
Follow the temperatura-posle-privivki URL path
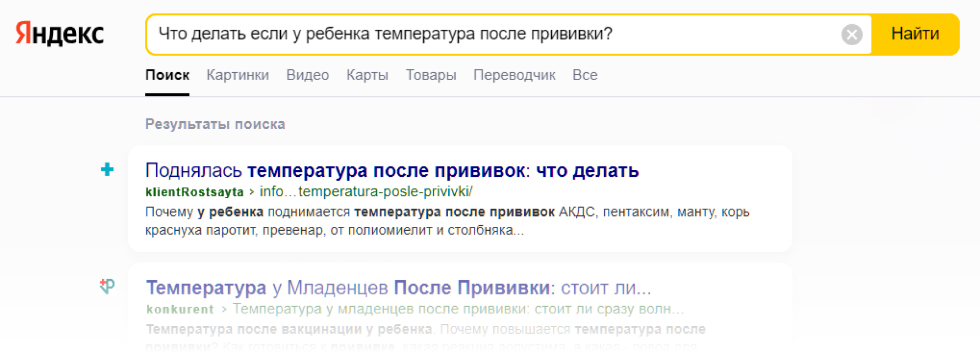coord(366,192)
